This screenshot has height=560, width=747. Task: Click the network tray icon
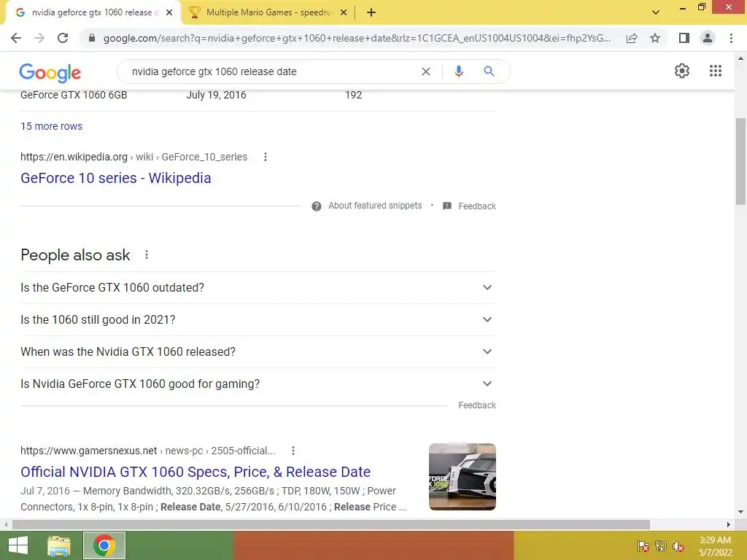[x=661, y=545]
